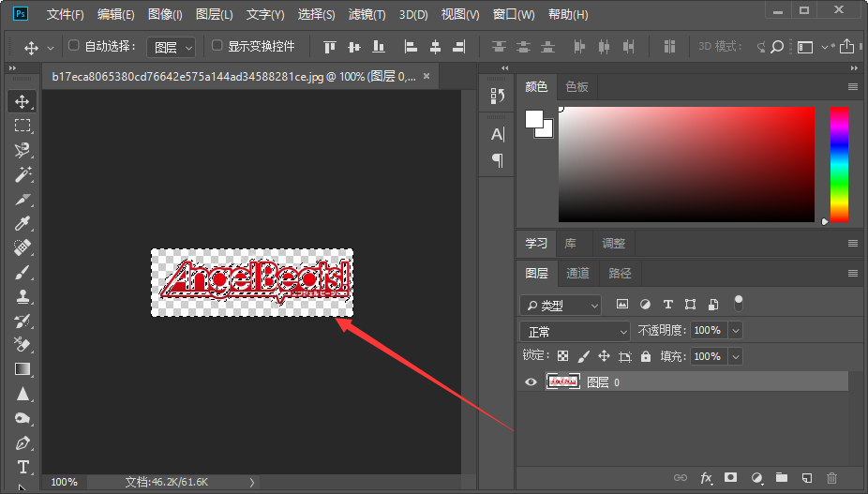The width and height of the screenshot is (868, 494).
Task: Select the Eyedropper tool
Action: point(22,223)
